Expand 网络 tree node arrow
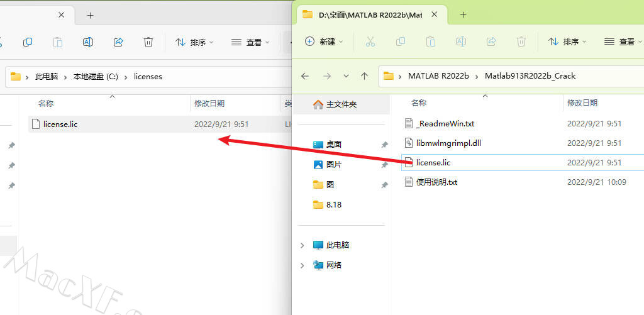This screenshot has width=644, height=315. [303, 265]
